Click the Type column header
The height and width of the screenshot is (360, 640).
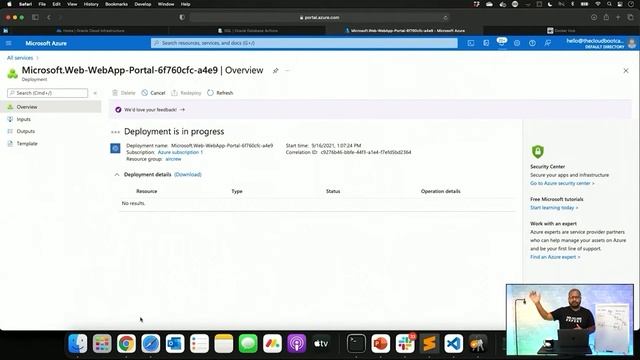[x=237, y=191]
